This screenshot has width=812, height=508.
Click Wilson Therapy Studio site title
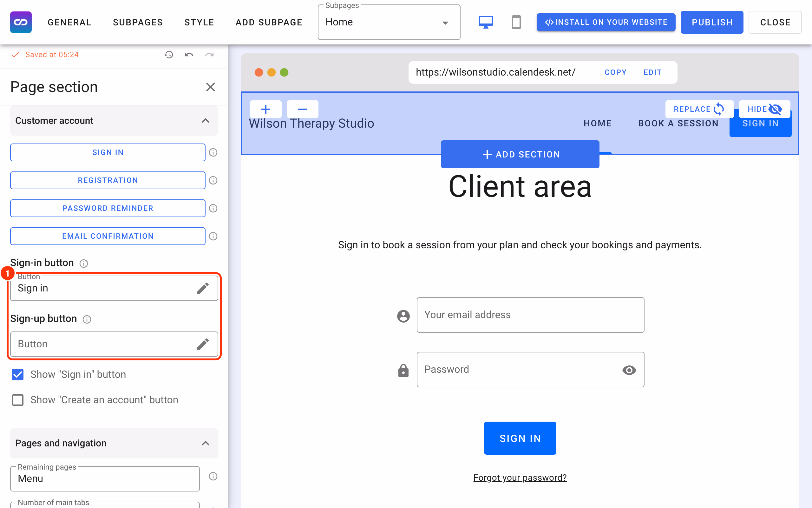[x=311, y=123]
